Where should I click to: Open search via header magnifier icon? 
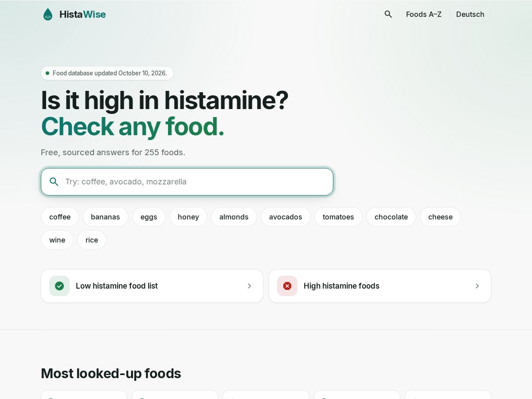388,14
